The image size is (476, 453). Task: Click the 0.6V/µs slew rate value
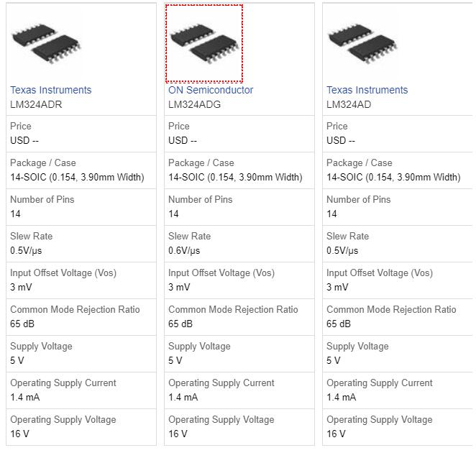coord(184,250)
